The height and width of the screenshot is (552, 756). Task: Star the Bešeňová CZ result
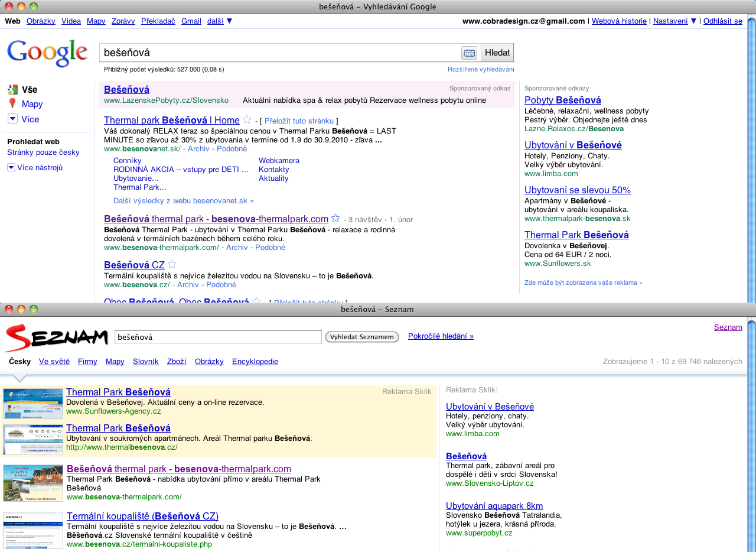click(172, 265)
